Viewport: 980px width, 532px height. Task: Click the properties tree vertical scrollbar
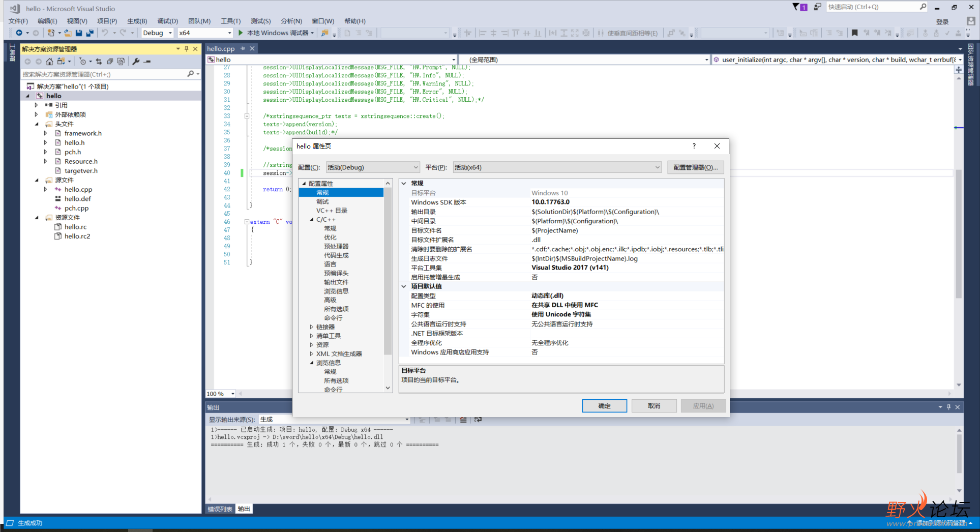coord(388,272)
